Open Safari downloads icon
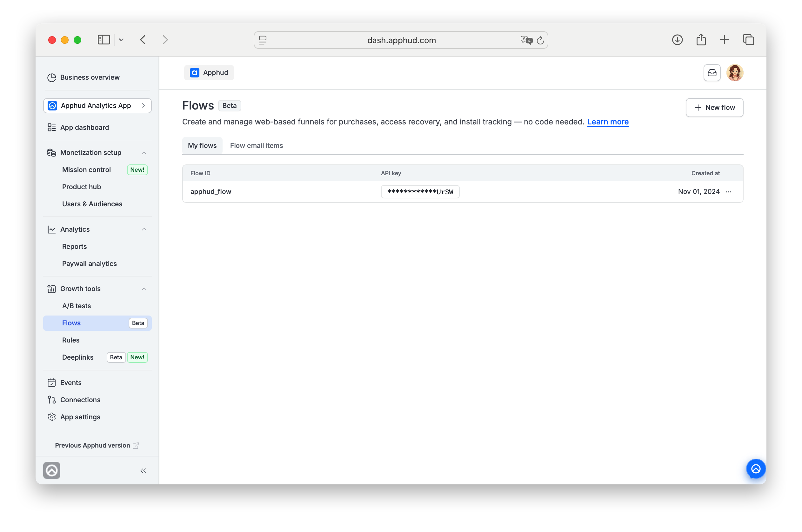 (x=678, y=40)
